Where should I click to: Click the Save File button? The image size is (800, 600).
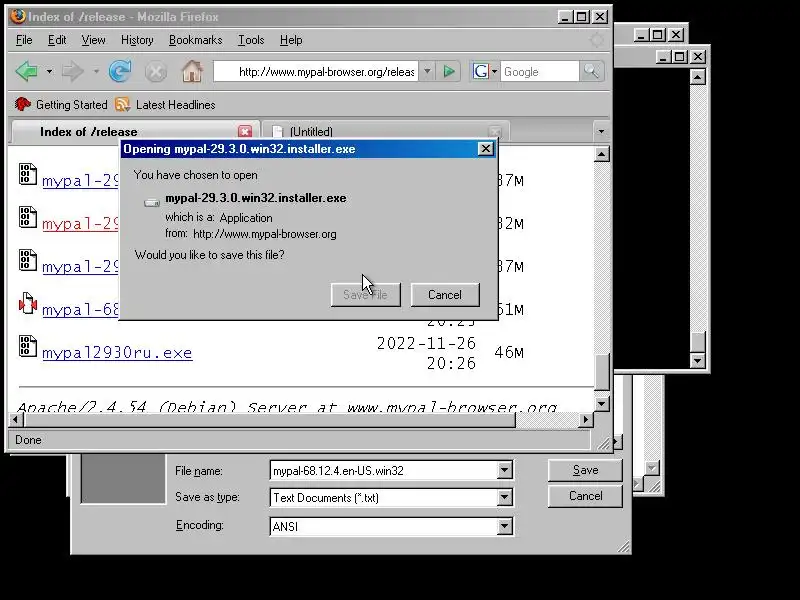(x=365, y=295)
